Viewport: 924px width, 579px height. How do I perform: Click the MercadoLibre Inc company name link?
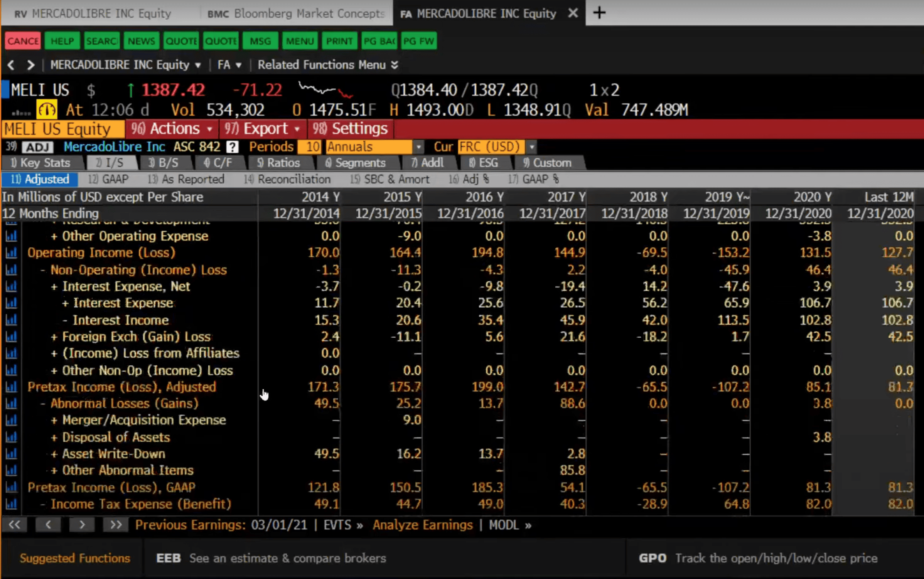tap(115, 147)
